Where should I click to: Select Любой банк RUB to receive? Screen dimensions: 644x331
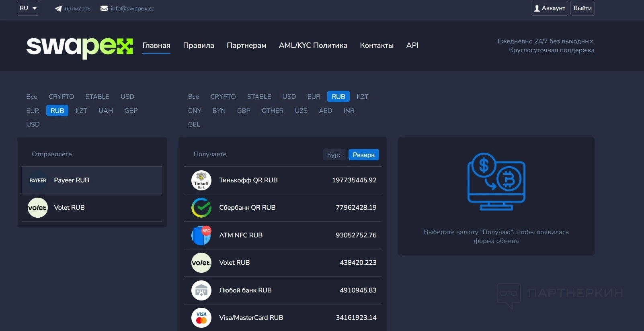[x=283, y=290]
